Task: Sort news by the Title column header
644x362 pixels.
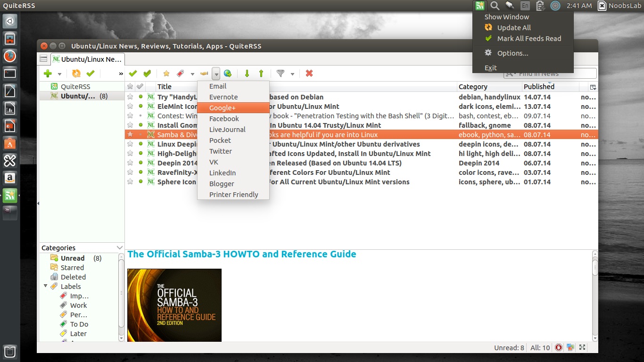Action: 306,87
